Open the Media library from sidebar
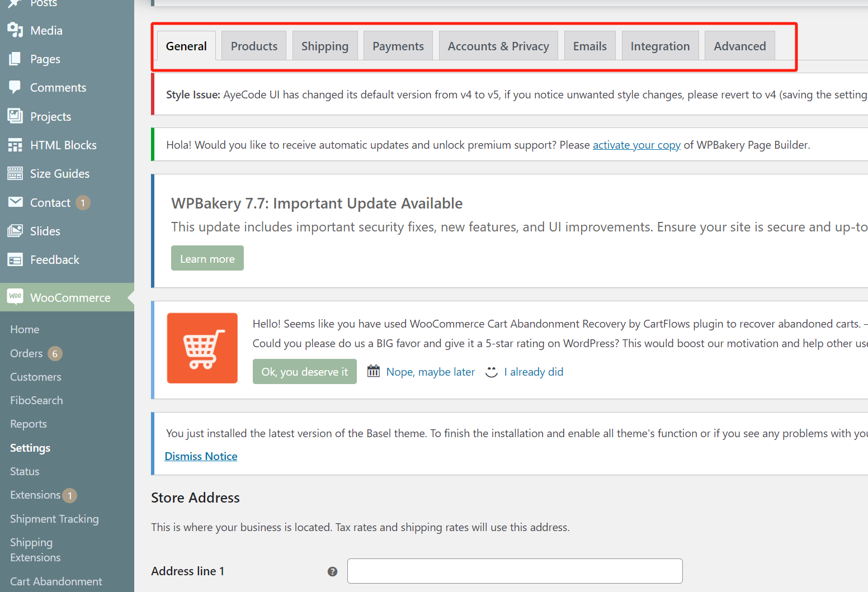This screenshot has width=868, height=592. point(15,30)
